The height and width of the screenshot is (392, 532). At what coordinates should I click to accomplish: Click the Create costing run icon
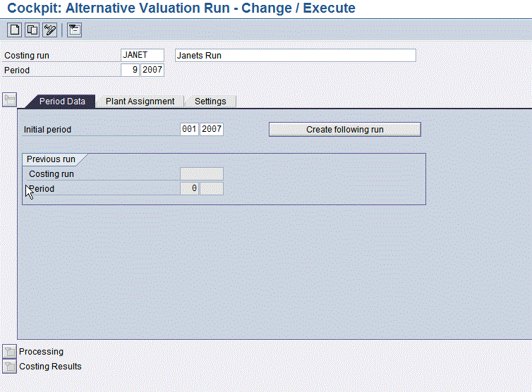[14, 30]
